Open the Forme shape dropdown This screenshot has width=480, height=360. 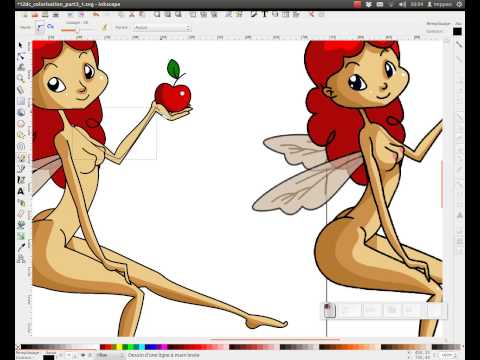pos(162,28)
